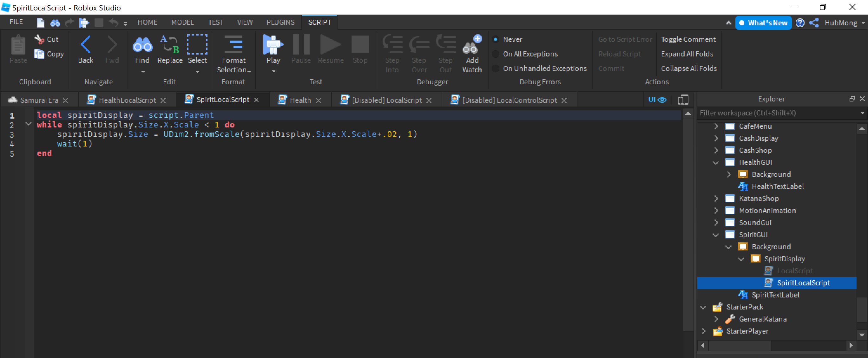Click Toggle Comment action
868x358 pixels.
[x=688, y=39]
